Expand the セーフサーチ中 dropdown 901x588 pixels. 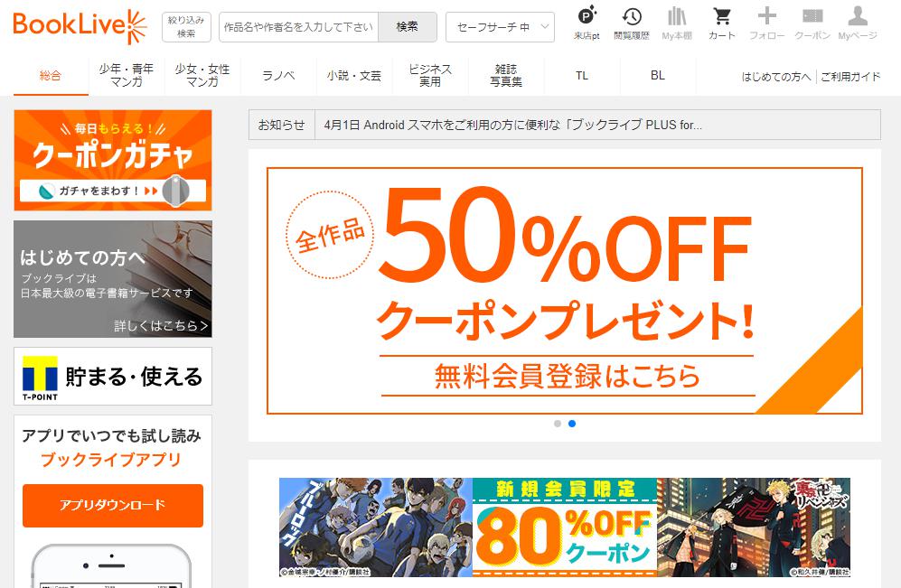pyautogui.click(x=500, y=27)
